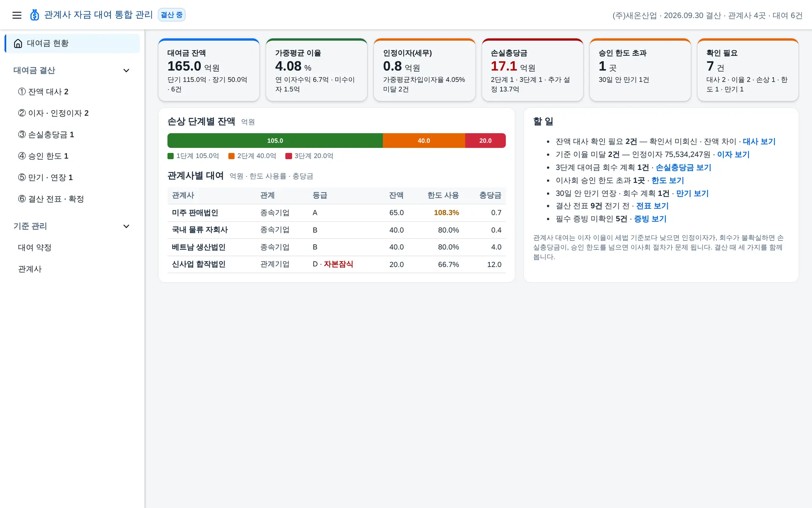The image size is (812, 508).
Task: Open 관계사 under 기준 관리
Action: click(72, 269)
